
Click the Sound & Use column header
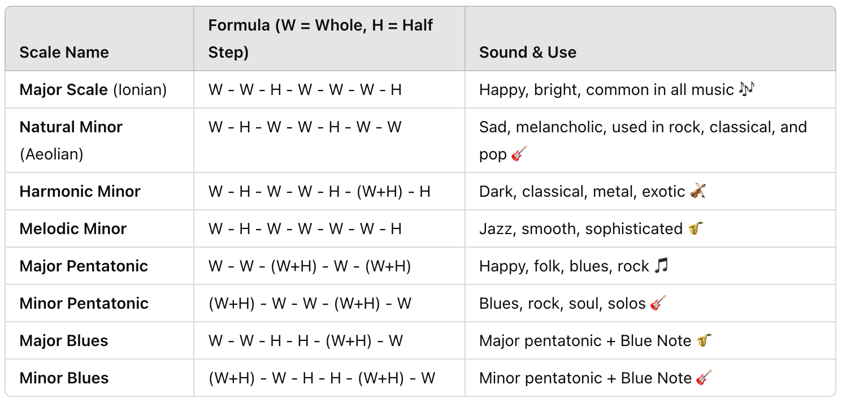(x=528, y=53)
